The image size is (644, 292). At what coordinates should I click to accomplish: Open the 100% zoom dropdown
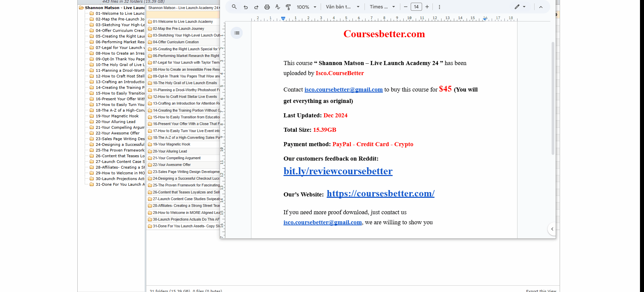tap(306, 7)
